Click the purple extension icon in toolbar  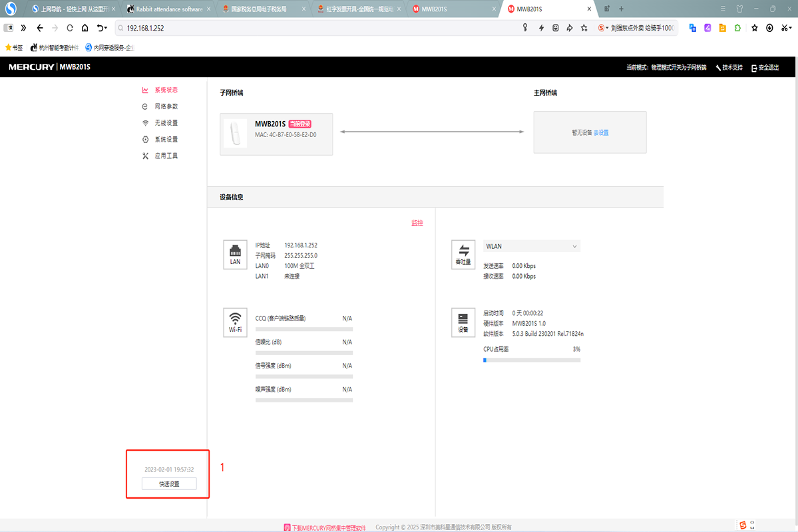pos(707,28)
